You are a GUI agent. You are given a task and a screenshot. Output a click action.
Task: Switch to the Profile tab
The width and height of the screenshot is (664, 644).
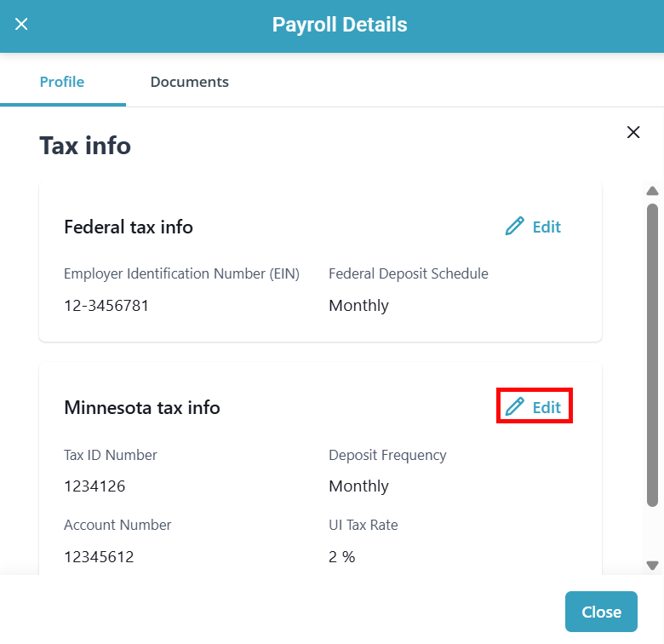click(62, 83)
